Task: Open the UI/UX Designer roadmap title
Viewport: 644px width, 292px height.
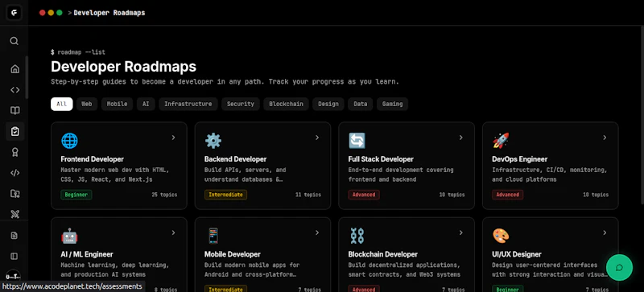Action: tap(517, 255)
